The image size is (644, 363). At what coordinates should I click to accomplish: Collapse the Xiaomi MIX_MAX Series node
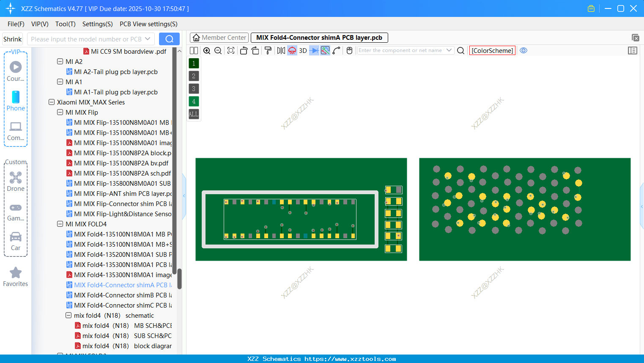[52, 102]
